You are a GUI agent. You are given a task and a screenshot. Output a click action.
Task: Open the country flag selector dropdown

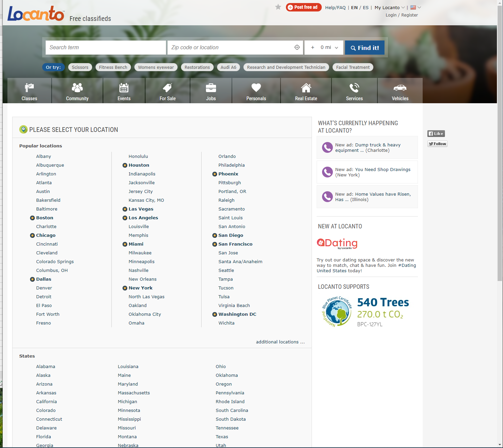click(x=416, y=7)
